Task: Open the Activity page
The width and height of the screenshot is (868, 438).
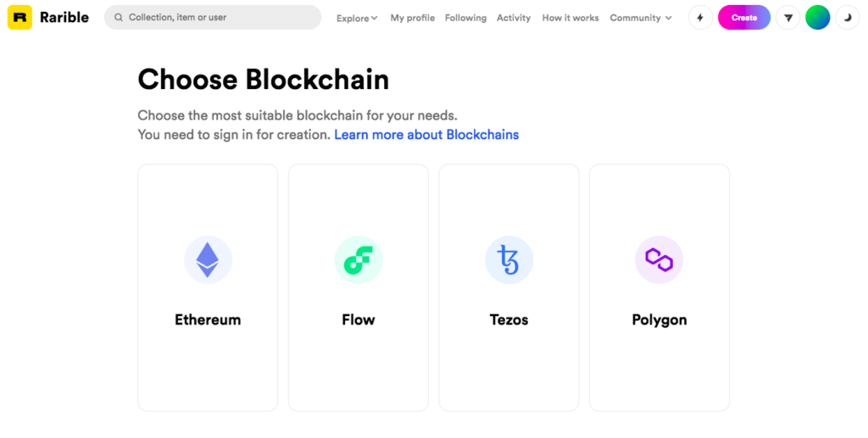Action: (x=514, y=18)
